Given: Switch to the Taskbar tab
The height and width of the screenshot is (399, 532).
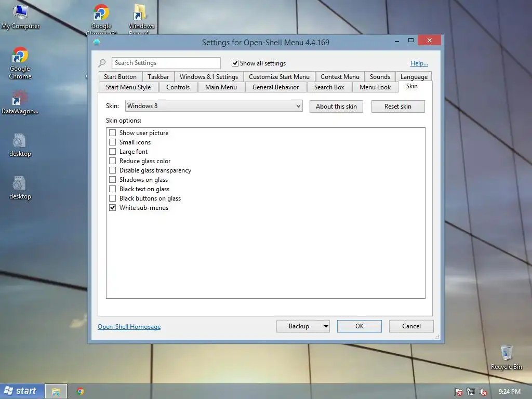Looking at the screenshot, I should coord(158,77).
